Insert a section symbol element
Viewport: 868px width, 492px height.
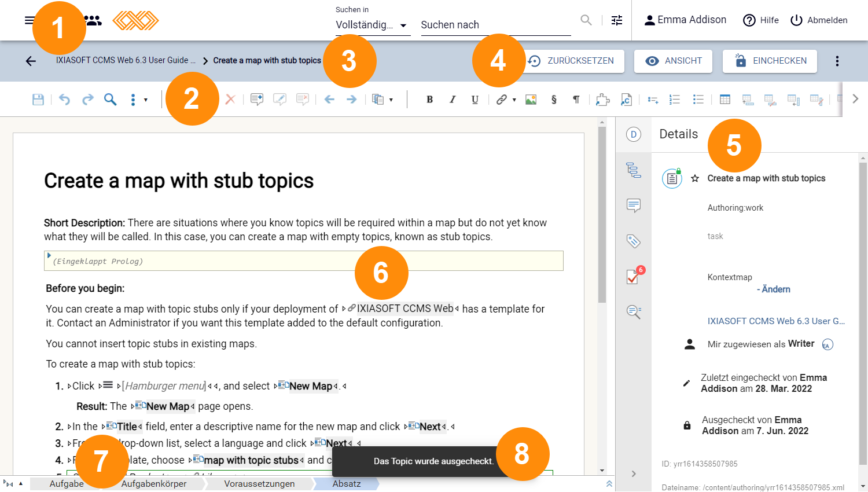pos(554,100)
